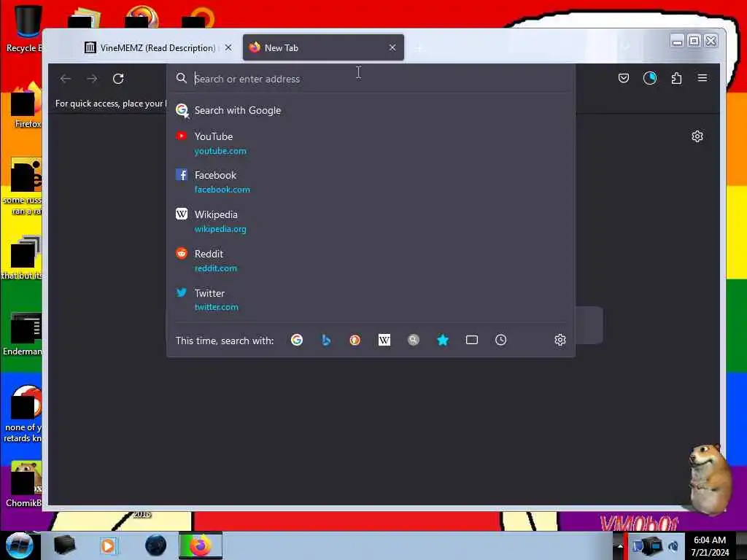
Task: Open the facebook.com link
Action: coord(222,190)
